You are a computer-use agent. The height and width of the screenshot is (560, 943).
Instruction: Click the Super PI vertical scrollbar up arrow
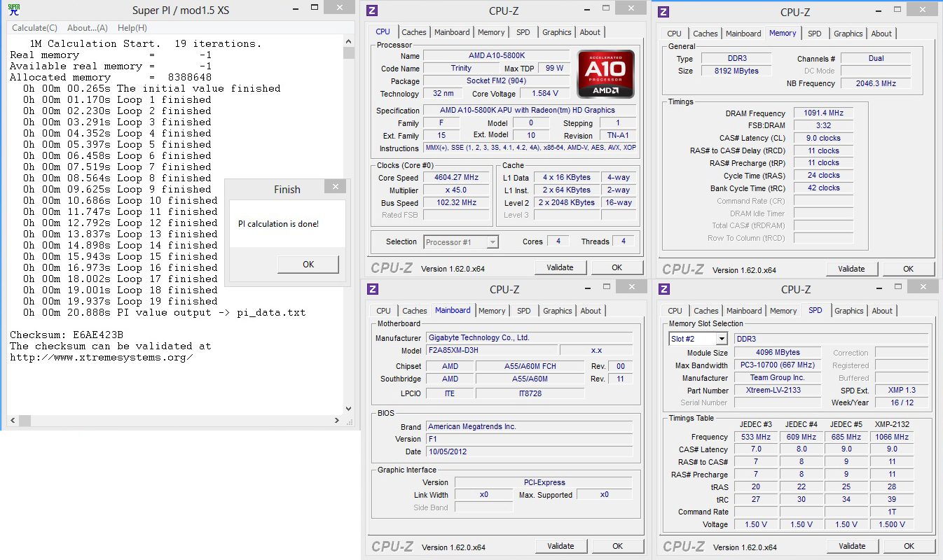click(349, 40)
